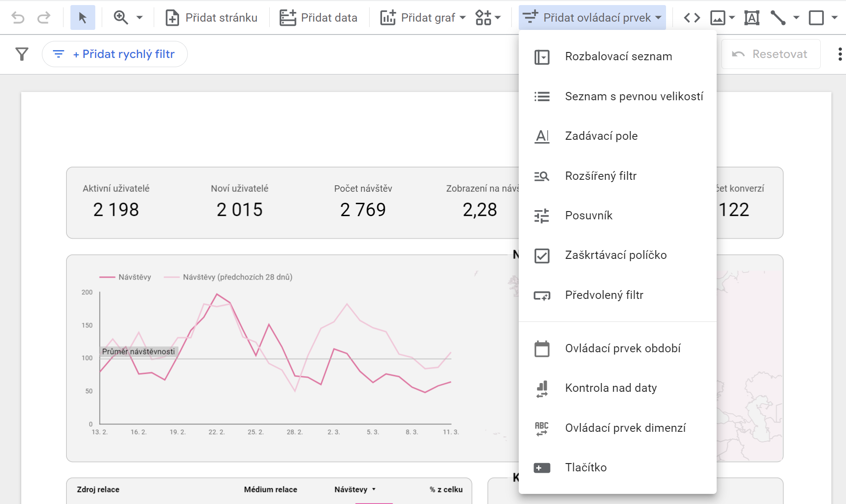Select Tlačítko from the control menu

point(585,468)
